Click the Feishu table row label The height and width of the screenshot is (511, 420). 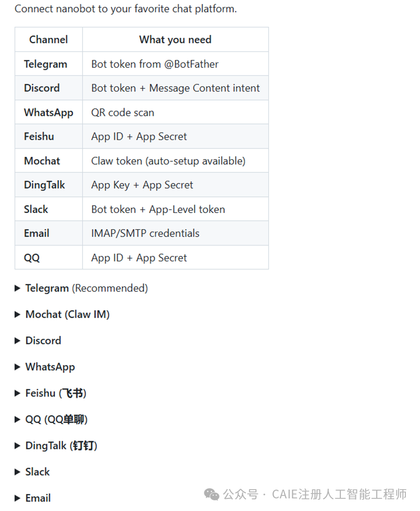(39, 136)
